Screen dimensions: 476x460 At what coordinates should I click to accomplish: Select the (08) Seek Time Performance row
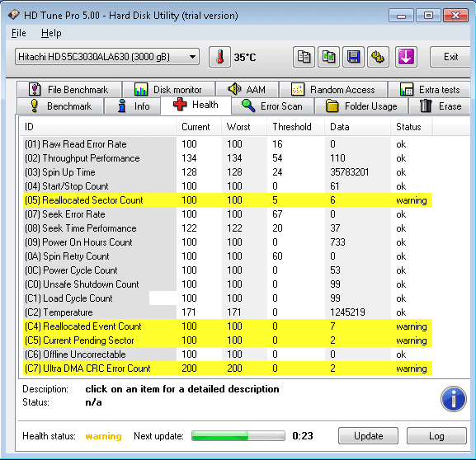point(228,228)
